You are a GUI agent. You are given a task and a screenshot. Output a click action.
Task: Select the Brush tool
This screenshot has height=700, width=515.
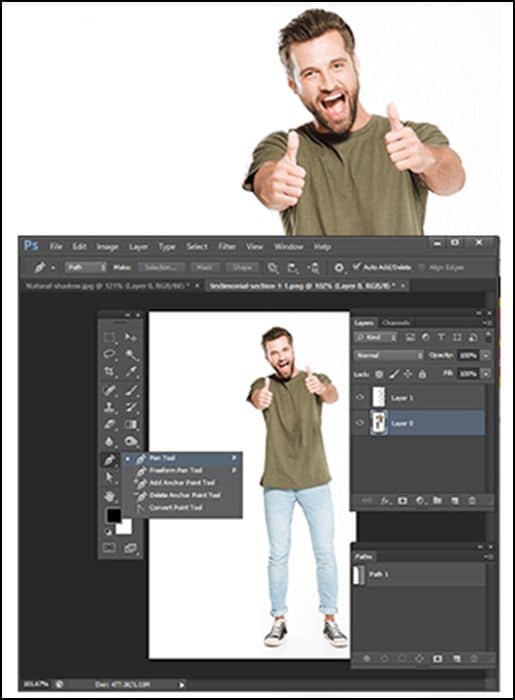(131, 390)
